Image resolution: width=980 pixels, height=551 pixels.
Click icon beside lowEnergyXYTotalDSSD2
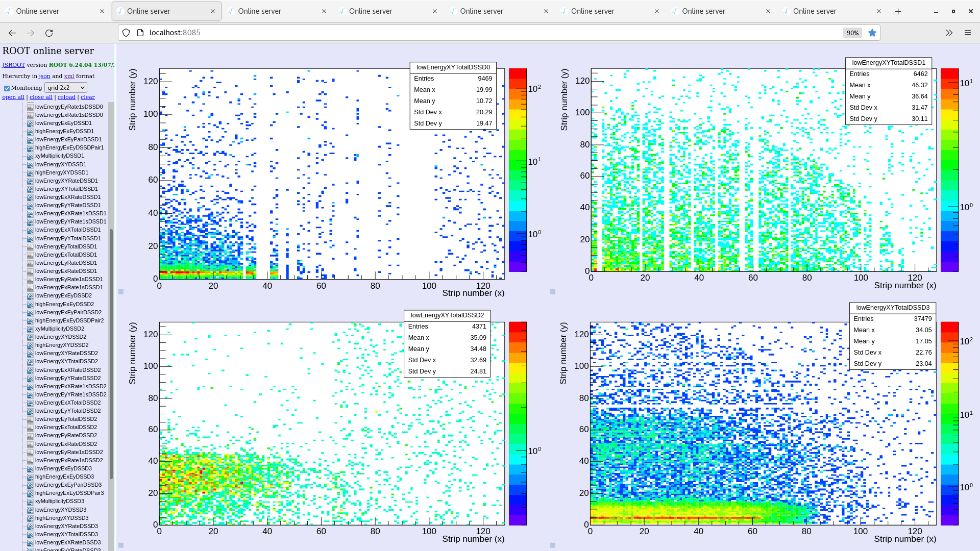tap(30, 362)
